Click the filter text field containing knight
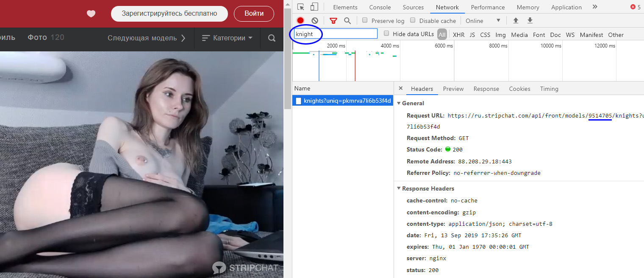Screen dimensions: 644x278 coord(336,34)
